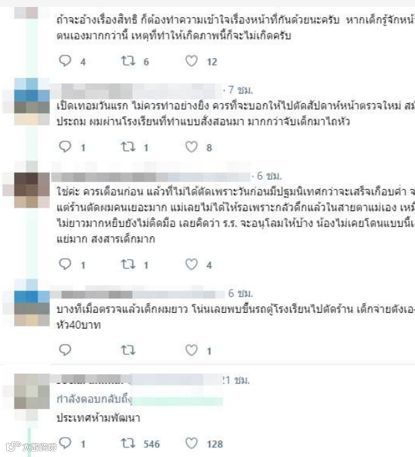Like the tweet with 8 likes
This screenshot has width=415, height=457.
click(x=191, y=147)
